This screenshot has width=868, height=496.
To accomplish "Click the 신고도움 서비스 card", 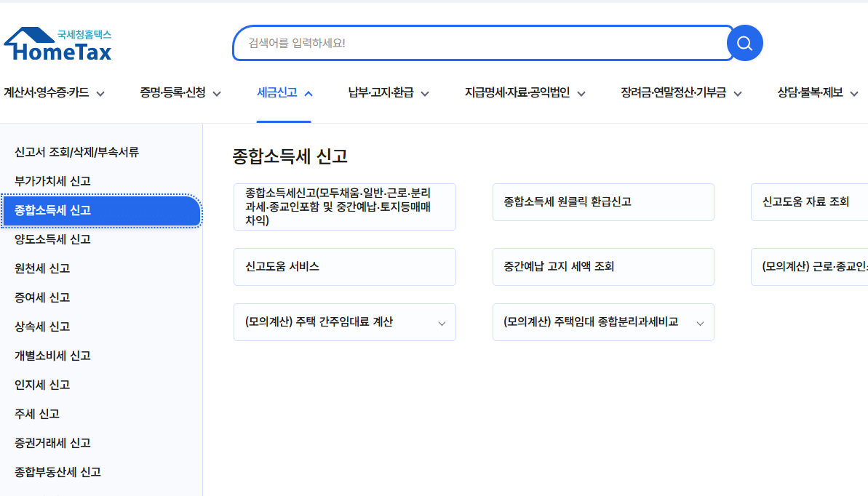I will (344, 266).
